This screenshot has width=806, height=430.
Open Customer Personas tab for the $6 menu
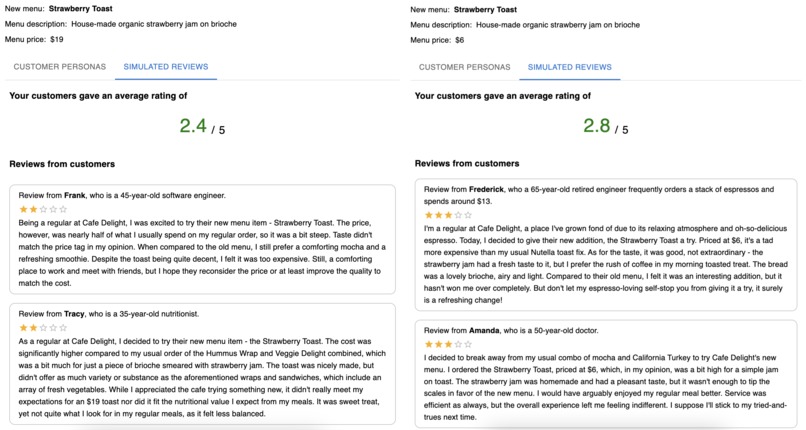coord(464,67)
